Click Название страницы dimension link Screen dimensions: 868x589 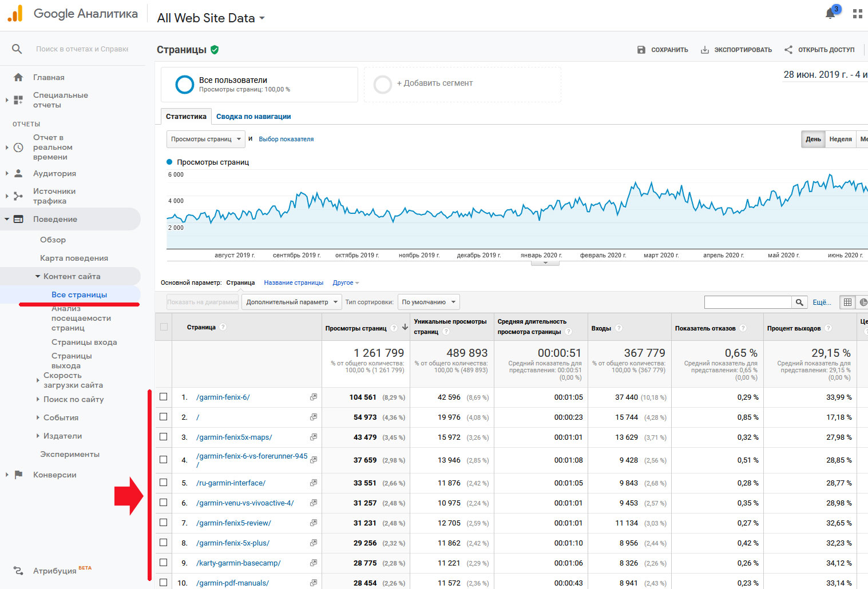[x=294, y=283]
